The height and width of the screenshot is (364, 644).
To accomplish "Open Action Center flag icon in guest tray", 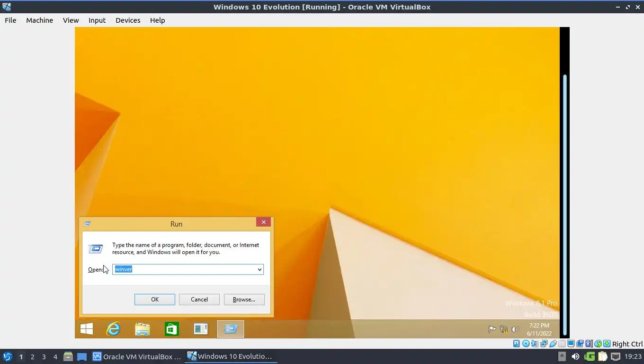I will click(492, 329).
